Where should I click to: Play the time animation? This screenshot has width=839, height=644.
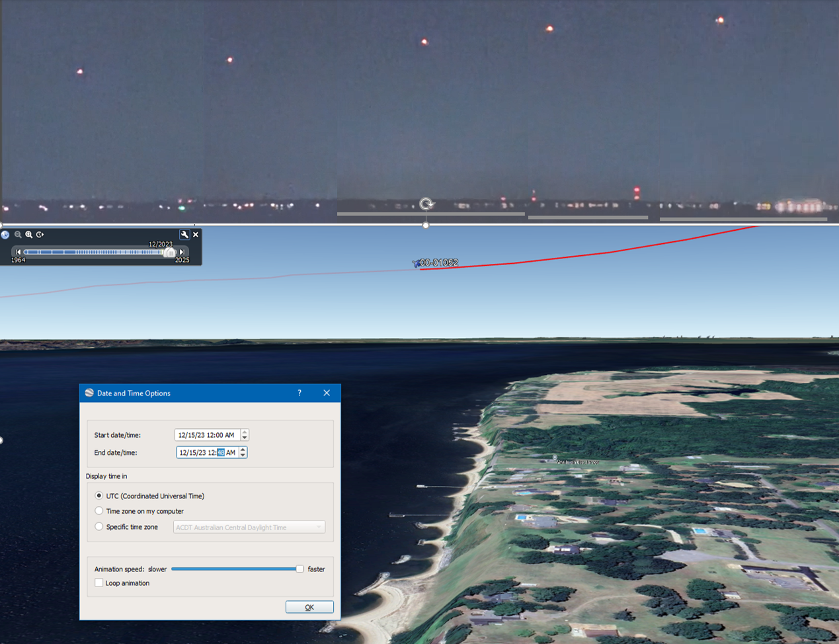click(40, 235)
